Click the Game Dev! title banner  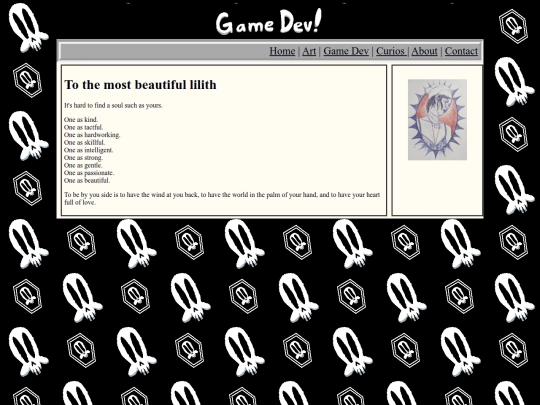coord(269,22)
